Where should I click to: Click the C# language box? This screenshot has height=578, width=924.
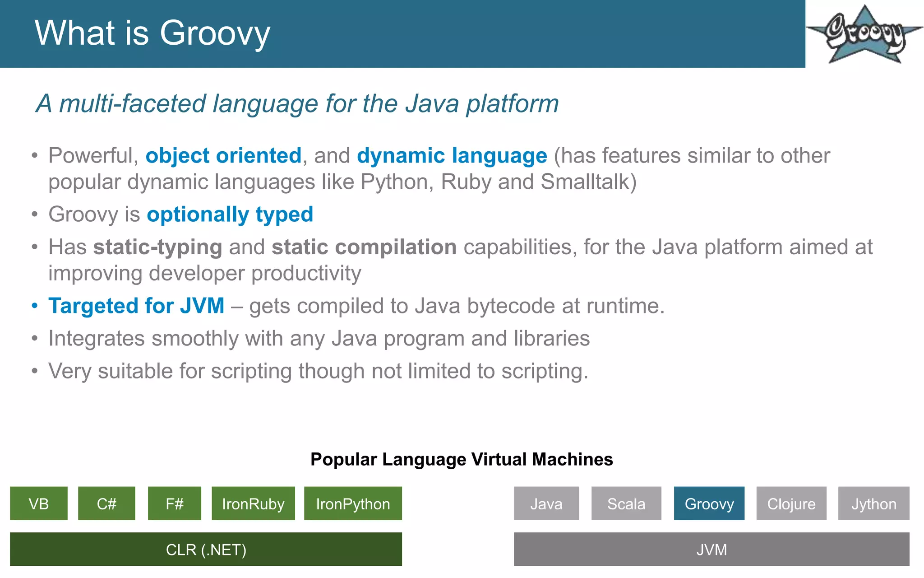click(106, 503)
